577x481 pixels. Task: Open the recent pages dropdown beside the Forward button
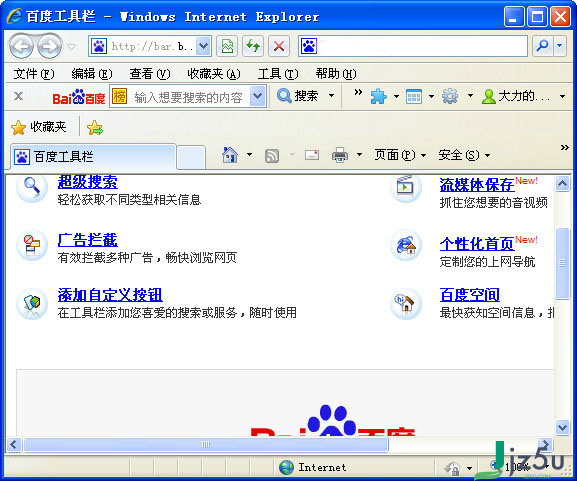click(x=72, y=47)
